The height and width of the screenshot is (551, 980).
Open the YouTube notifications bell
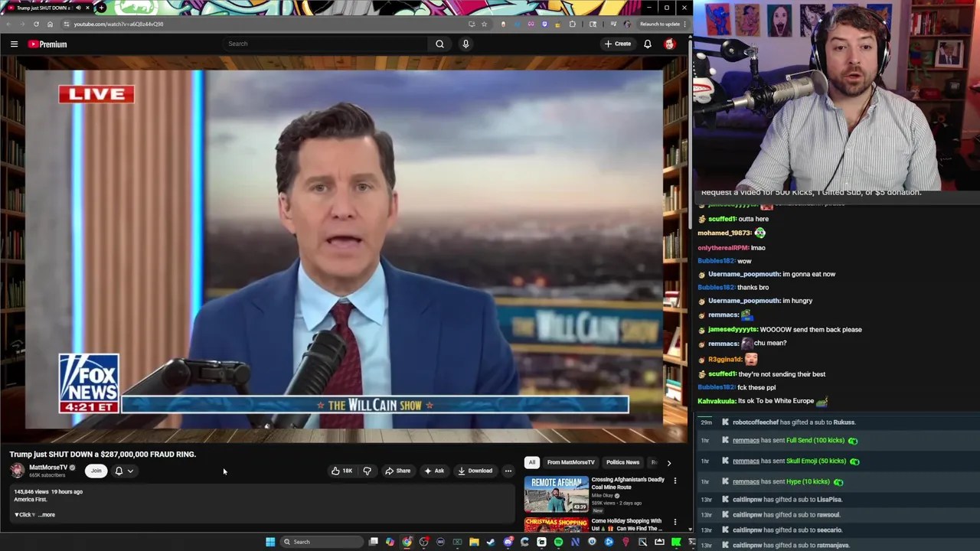tap(648, 44)
